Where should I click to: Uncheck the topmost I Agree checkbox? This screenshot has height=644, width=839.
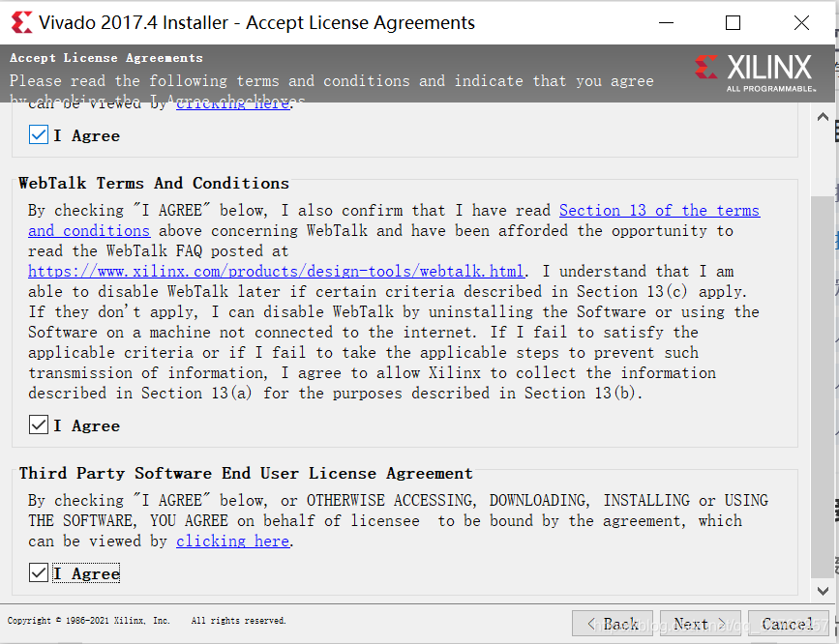[x=39, y=134]
